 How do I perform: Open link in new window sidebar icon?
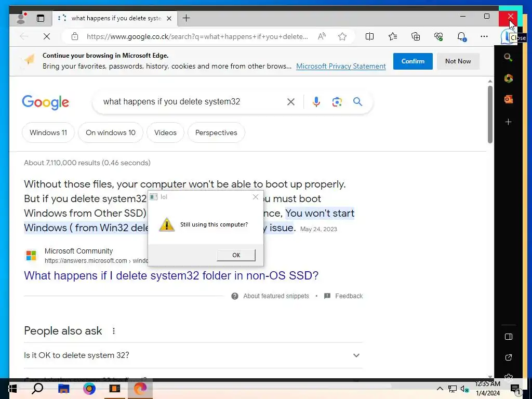(508, 357)
